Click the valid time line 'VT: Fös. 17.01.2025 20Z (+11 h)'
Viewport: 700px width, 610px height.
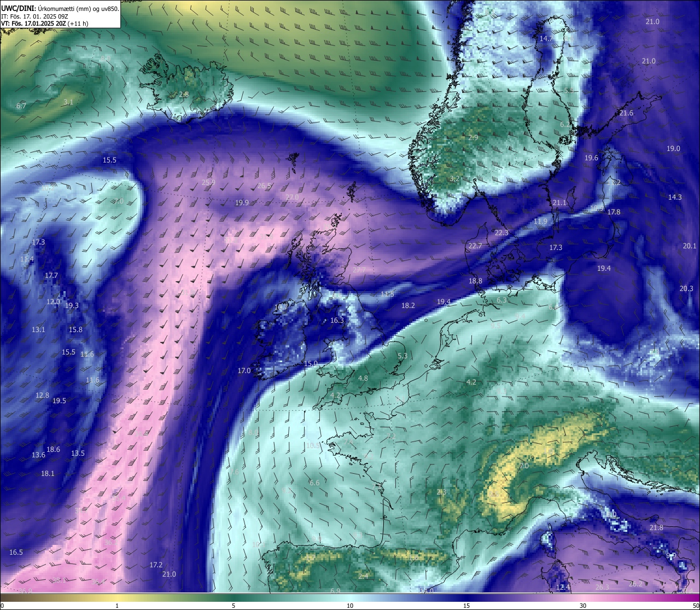[45, 24]
